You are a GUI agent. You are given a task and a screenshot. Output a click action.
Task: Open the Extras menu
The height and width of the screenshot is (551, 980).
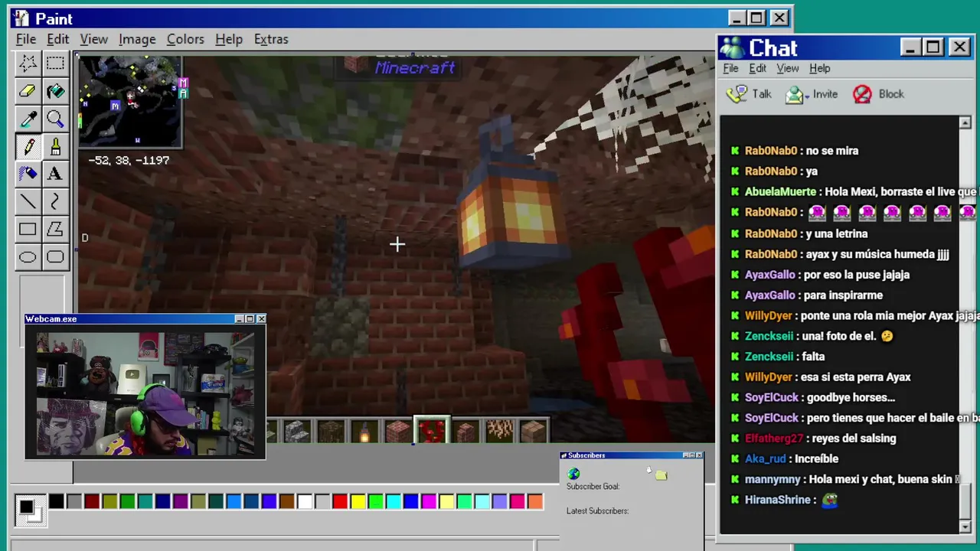pos(271,39)
